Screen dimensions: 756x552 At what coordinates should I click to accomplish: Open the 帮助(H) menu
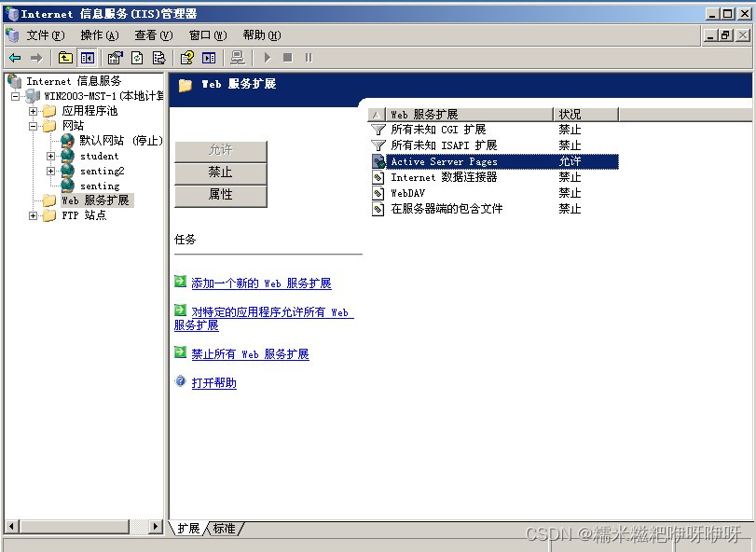coord(262,35)
